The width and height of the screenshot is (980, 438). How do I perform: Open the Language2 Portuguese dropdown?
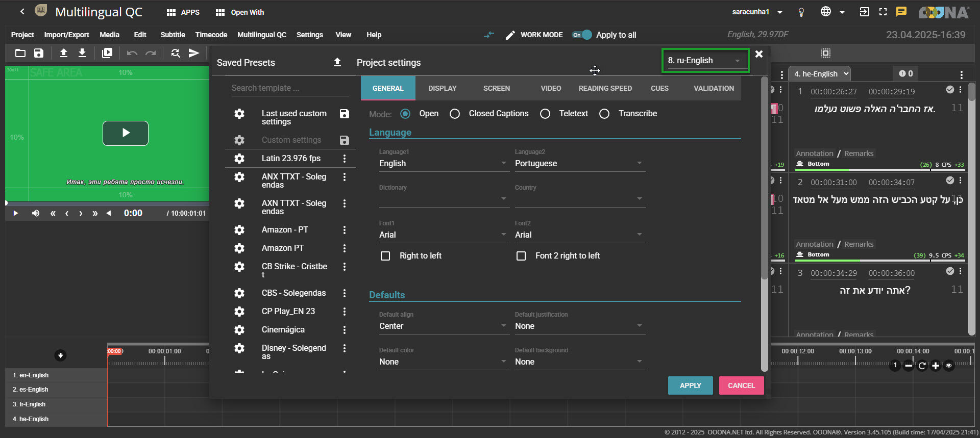coord(579,164)
